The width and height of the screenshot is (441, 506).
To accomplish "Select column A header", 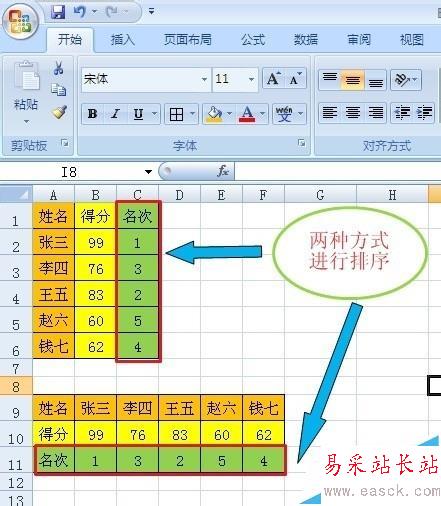I will point(53,195).
